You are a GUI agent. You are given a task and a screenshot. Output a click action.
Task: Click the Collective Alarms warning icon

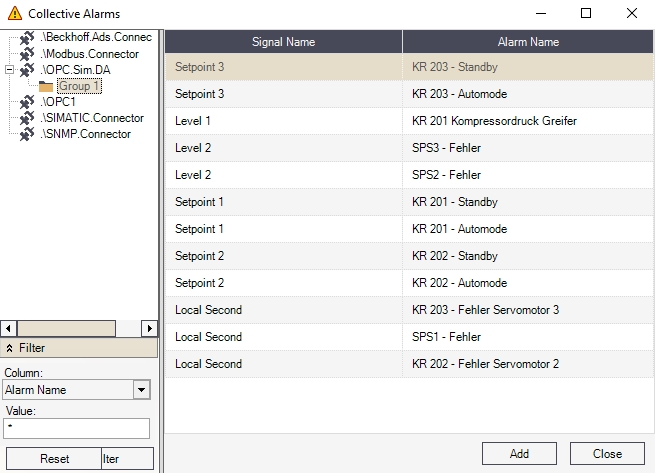click(x=14, y=14)
